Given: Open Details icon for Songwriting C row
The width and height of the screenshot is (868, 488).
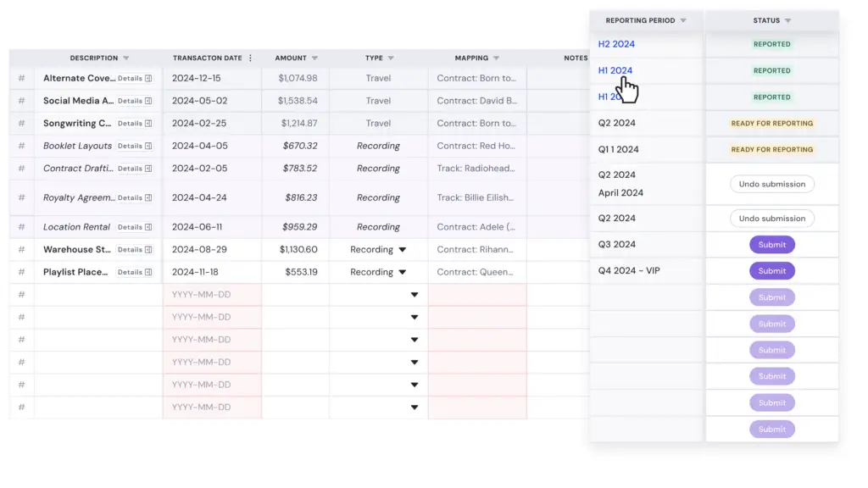Looking at the screenshot, I should tap(148, 124).
